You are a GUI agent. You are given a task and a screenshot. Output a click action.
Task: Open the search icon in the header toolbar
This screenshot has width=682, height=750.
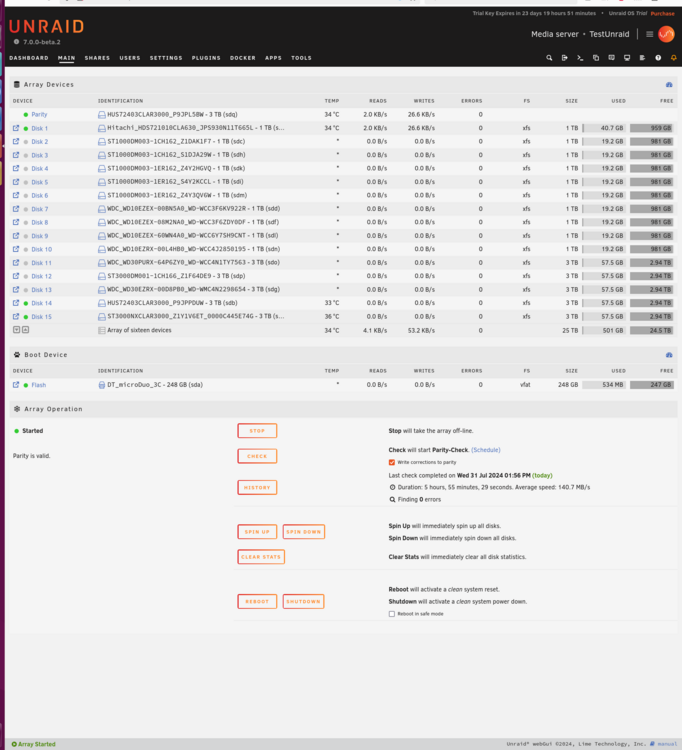click(549, 58)
